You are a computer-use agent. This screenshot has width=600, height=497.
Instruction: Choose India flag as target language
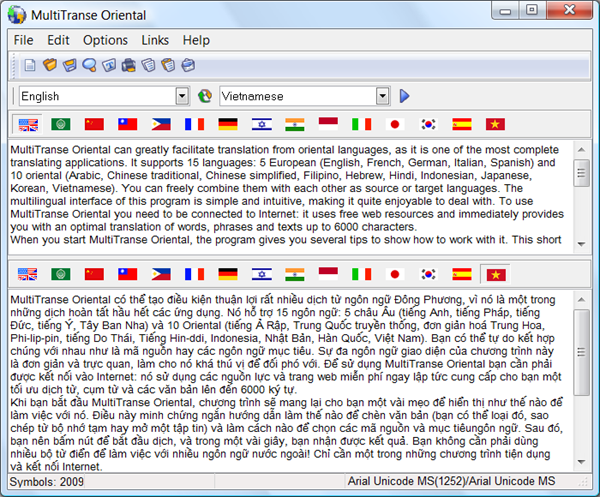click(295, 274)
